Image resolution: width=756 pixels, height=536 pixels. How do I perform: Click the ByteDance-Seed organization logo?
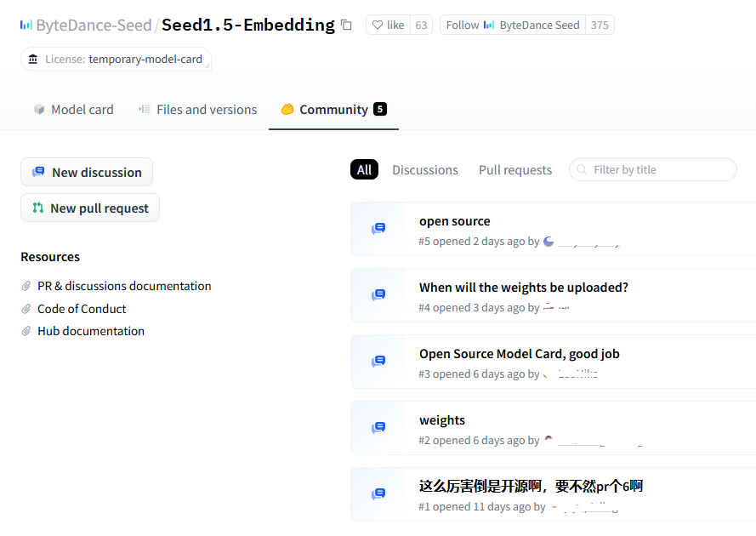pyautogui.click(x=26, y=25)
